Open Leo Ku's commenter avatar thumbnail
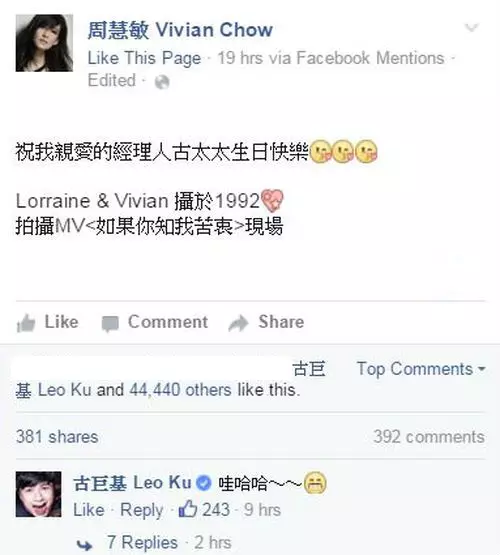 (x=39, y=494)
